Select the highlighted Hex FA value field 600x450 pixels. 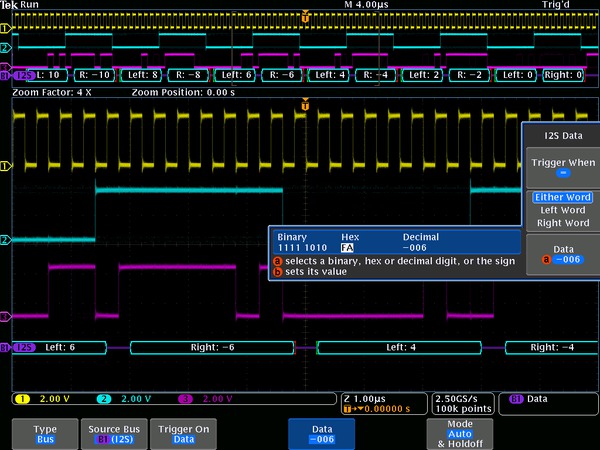tap(348, 246)
